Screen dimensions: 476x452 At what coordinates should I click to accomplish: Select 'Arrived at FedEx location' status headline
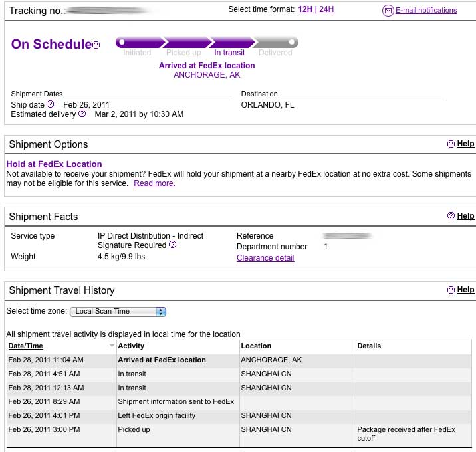coord(207,66)
